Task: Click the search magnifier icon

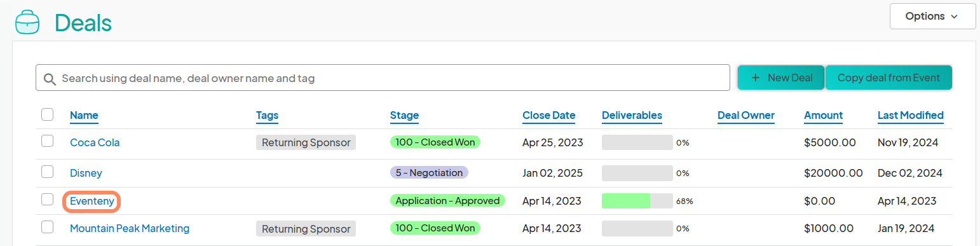Action: click(x=50, y=79)
